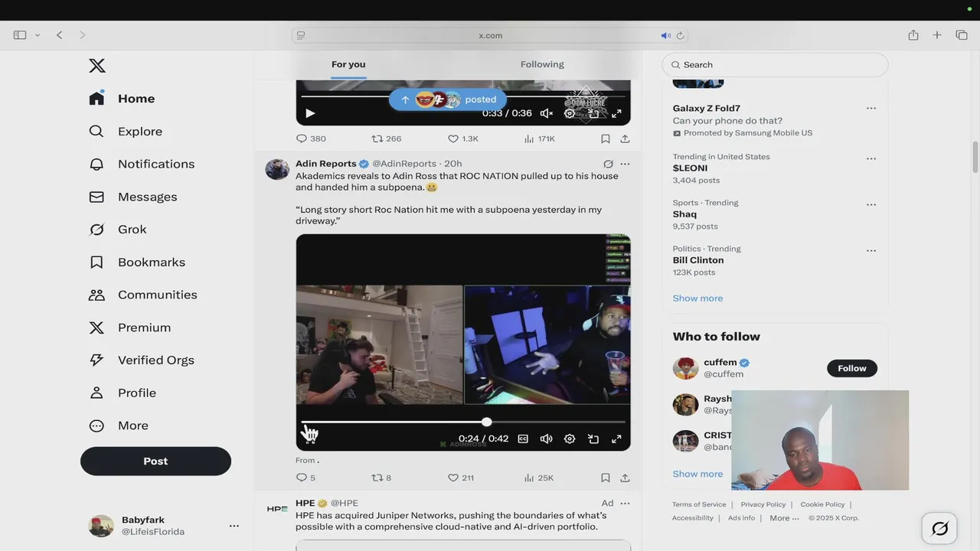The image size is (980, 551).
Task: Open Communities page
Action: click(x=143, y=295)
